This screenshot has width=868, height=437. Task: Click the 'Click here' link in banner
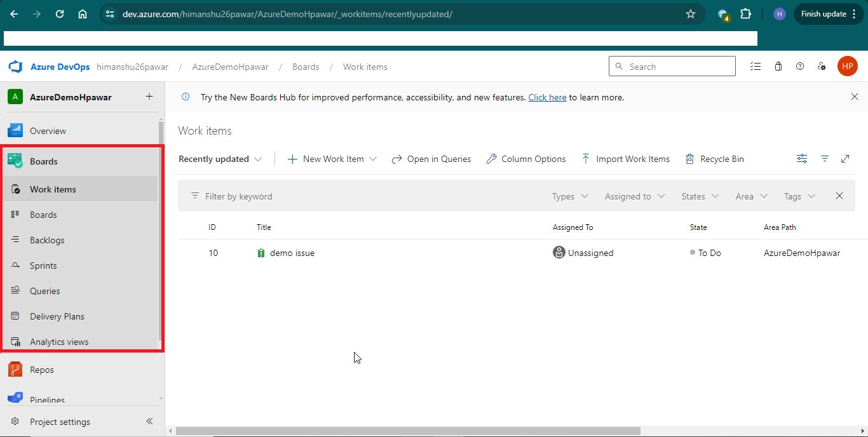pyautogui.click(x=547, y=97)
